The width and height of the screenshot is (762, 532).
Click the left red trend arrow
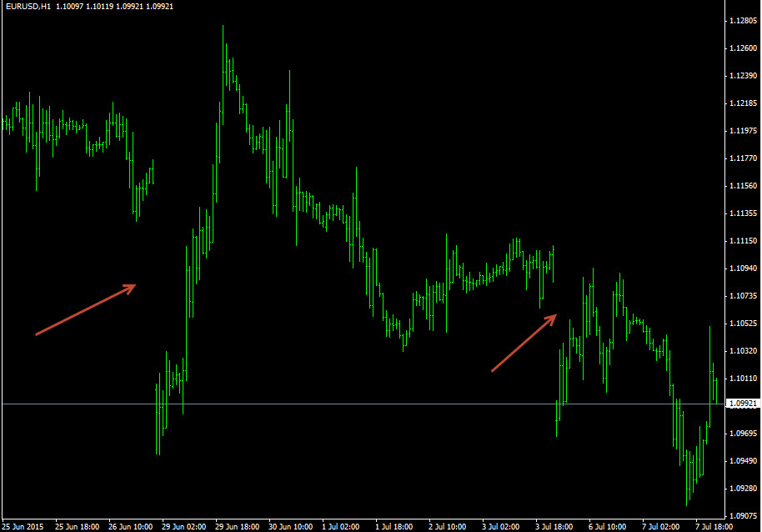click(x=85, y=310)
